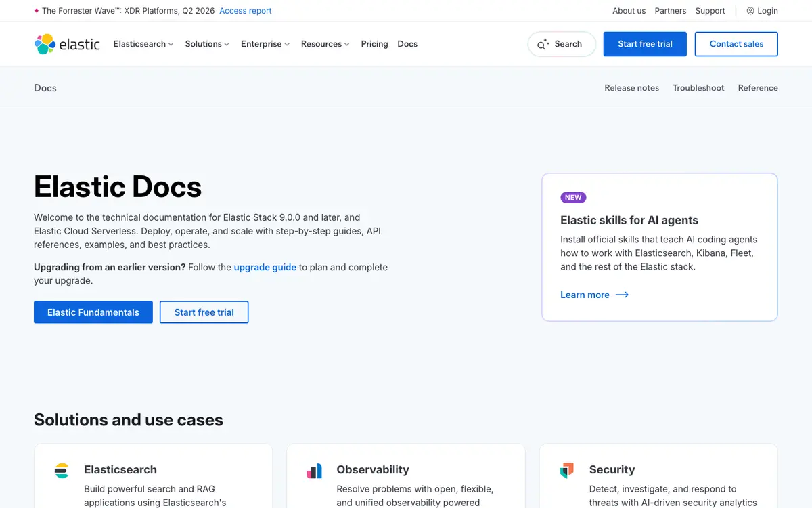Open the Enterprise dropdown menu
Viewport: 812px width, 508px height.
[265, 44]
